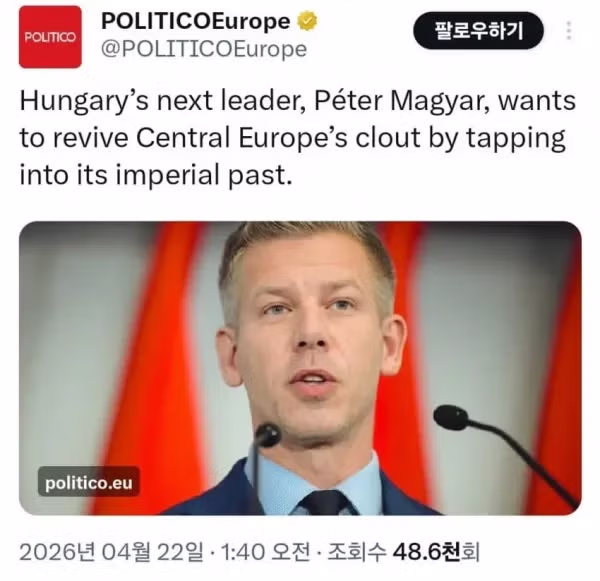The height and width of the screenshot is (581, 600).
Task: Click the 조회수 views label
Action: [x=357, y=552]
